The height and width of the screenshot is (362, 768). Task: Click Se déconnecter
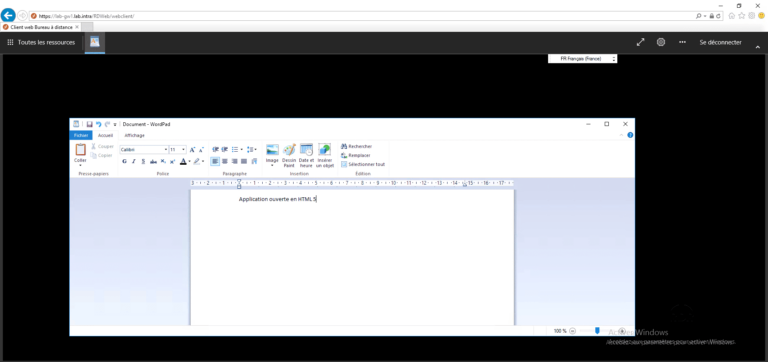point(720,43)
